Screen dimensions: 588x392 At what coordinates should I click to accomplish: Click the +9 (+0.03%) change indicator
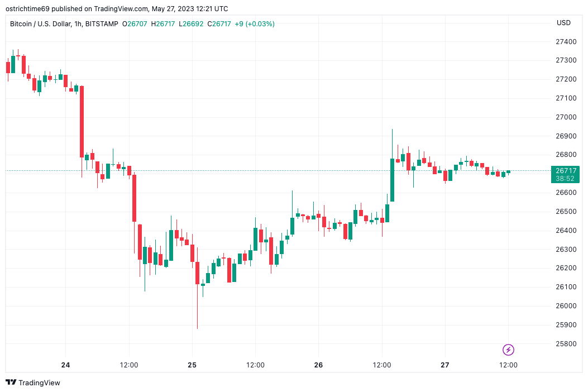(x=255, y=24)
